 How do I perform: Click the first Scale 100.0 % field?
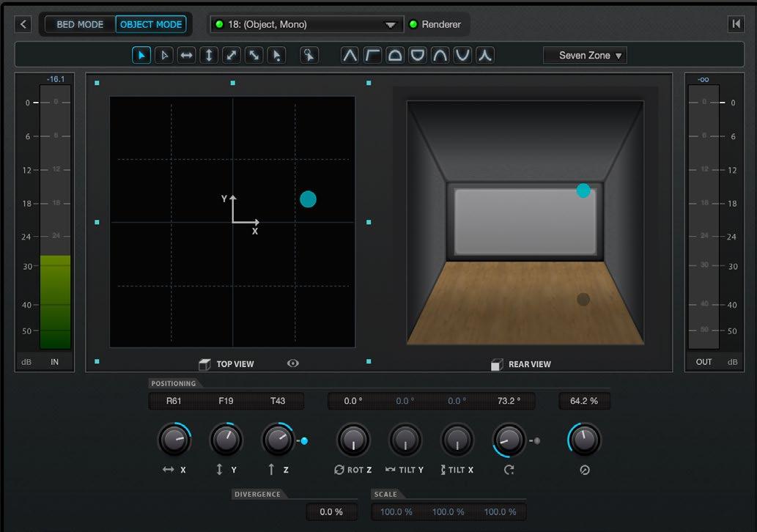(396, 511)
